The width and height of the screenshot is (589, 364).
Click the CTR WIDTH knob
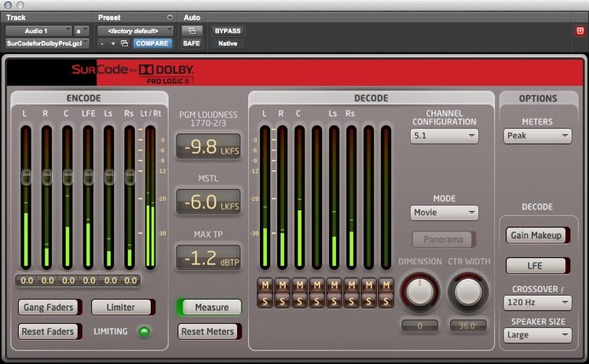tap(468, 293)
